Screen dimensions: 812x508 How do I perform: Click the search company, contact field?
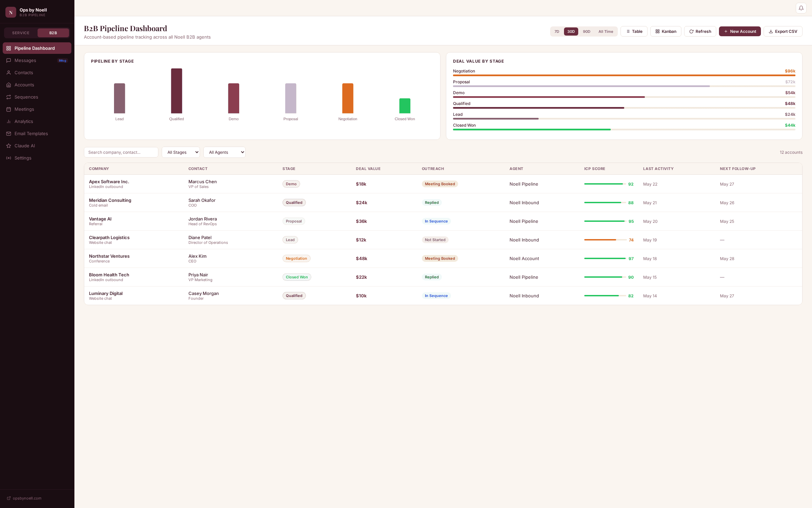click(x=121, y=152)
